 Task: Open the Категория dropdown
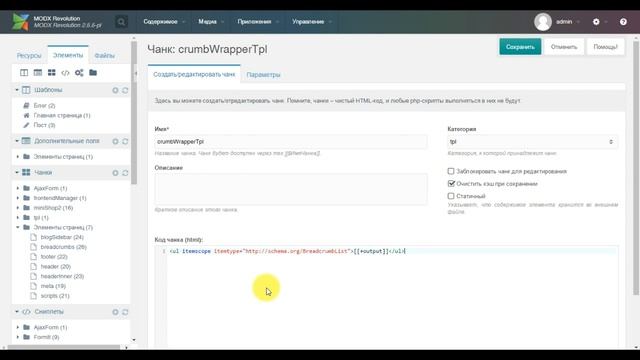point(532,142)
